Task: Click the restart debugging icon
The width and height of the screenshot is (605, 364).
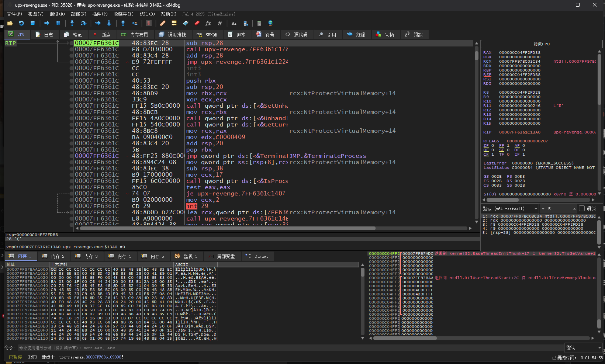Action: (x=21, y=23)
